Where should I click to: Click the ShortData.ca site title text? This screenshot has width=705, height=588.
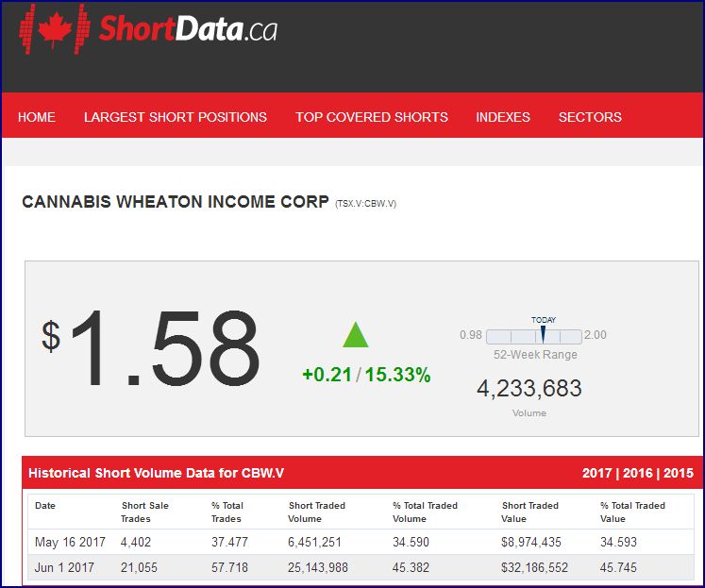188,28
